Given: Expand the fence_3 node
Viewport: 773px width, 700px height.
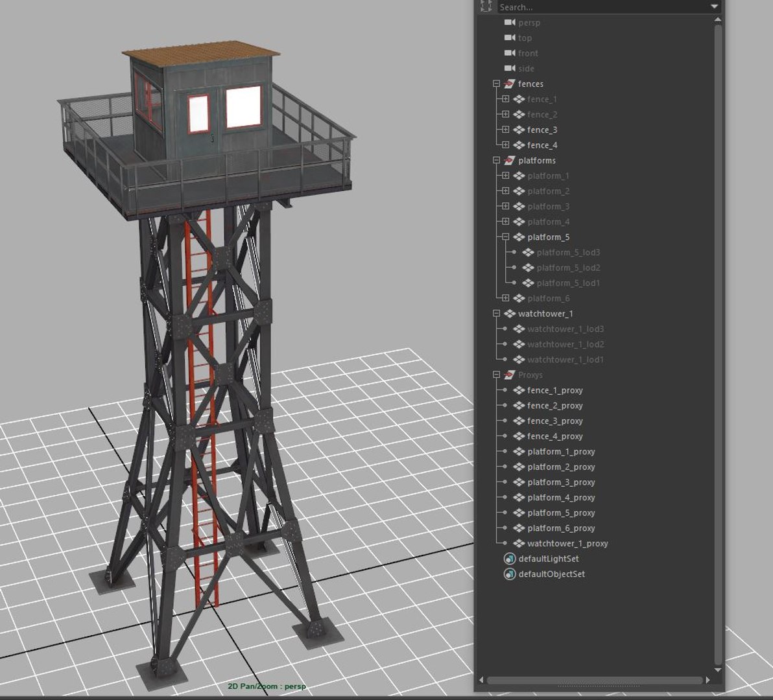Looking at the screenshot, I should 505,130.
